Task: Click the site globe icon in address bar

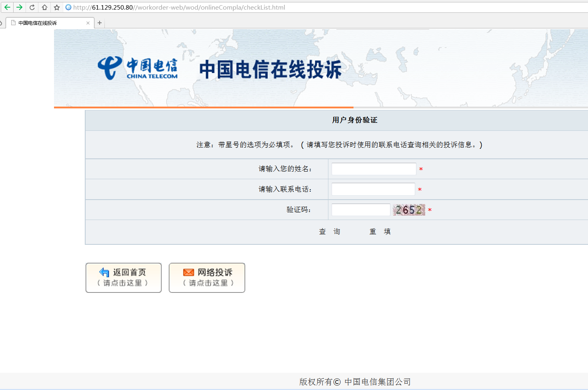Action: 68,7
